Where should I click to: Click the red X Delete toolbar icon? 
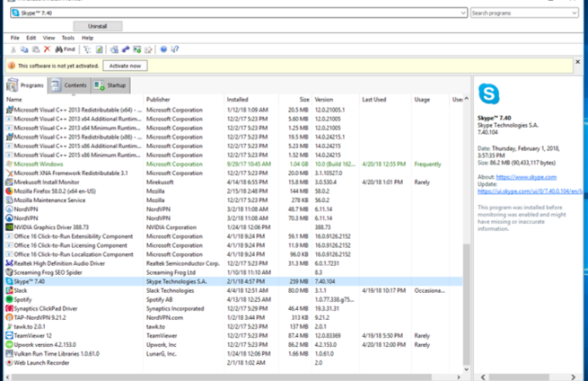click(47, 49)
